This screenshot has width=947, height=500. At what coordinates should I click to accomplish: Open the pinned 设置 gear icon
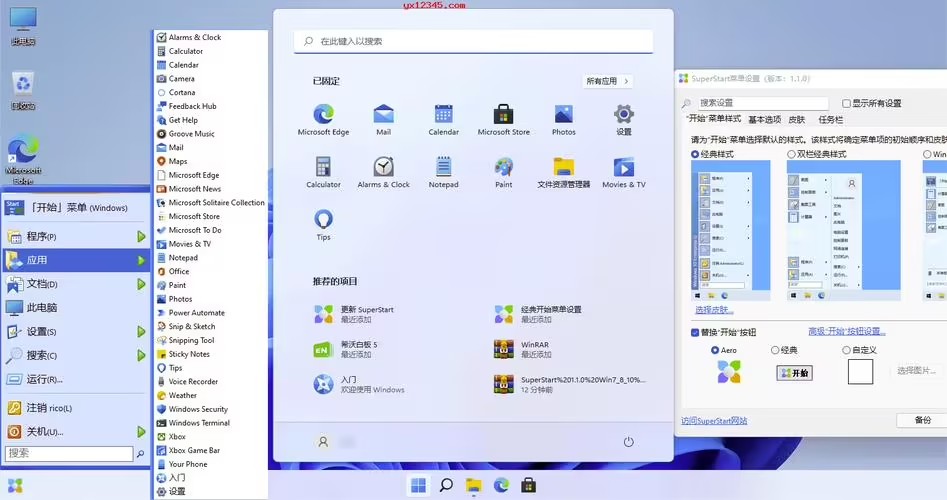(x=624, y=120)
